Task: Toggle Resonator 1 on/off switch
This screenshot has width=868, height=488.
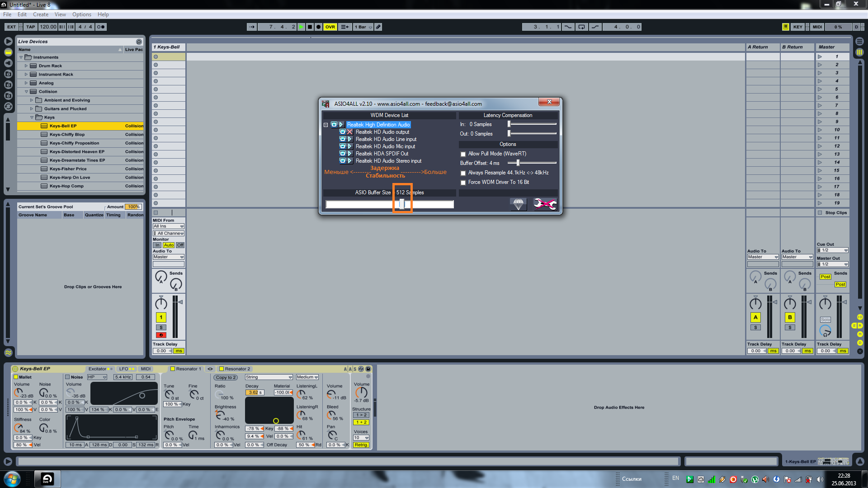Action: click(x=172, y=369)
